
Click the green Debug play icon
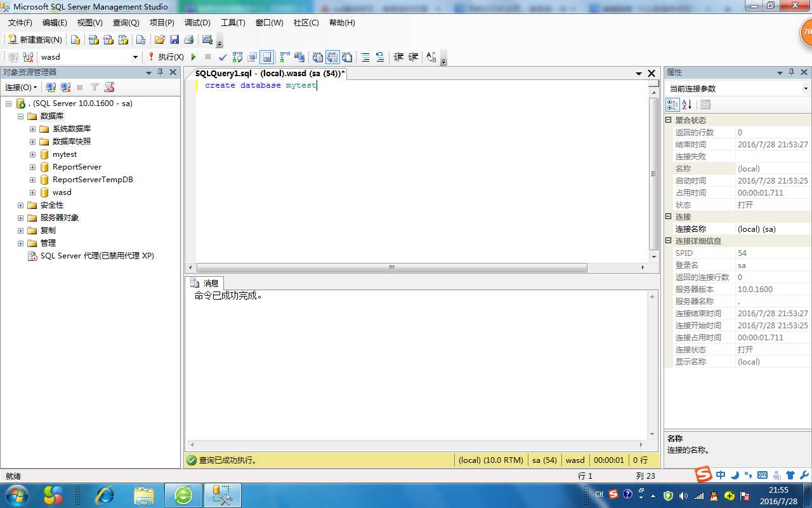point(193,57)
